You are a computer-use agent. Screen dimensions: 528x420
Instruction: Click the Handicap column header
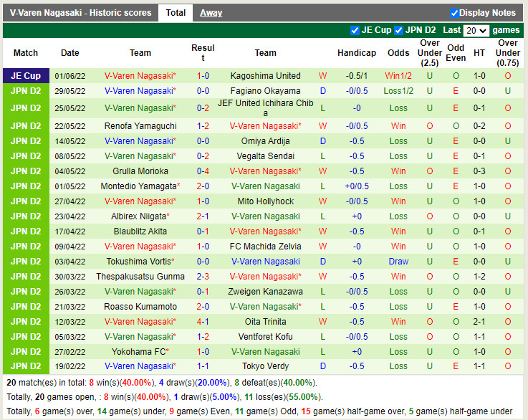pyautogui.click(x=357, y=53)
